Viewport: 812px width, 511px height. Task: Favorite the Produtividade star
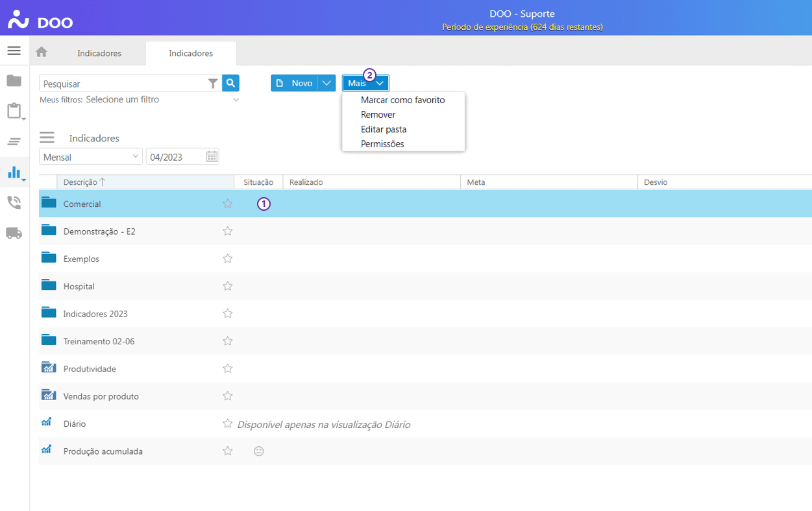pyautogui.click(x=227, y=368)
